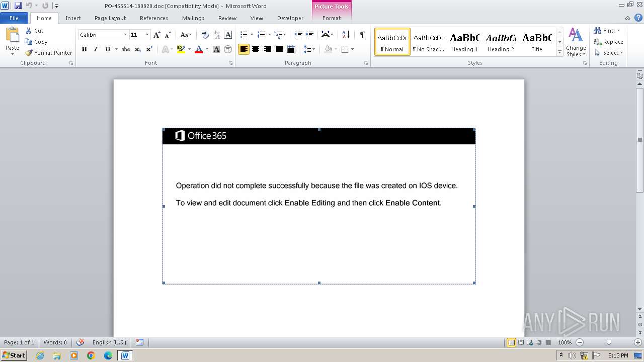Click the Paste icon
644x362 pixels.
tap(12, 35)
